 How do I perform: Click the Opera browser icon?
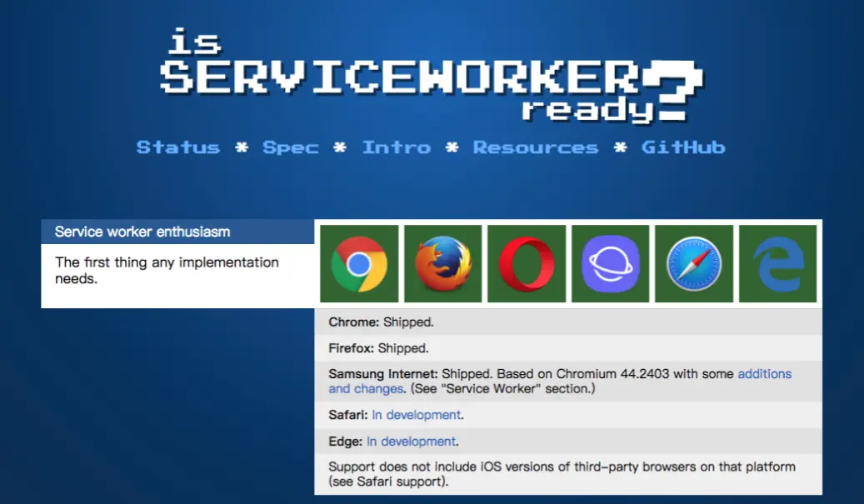point(527,264)
